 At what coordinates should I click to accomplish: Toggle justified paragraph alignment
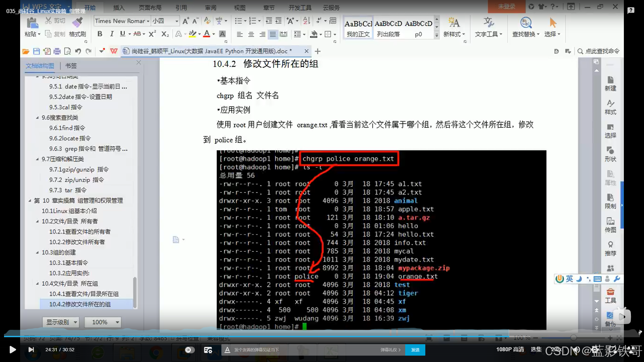273,34
